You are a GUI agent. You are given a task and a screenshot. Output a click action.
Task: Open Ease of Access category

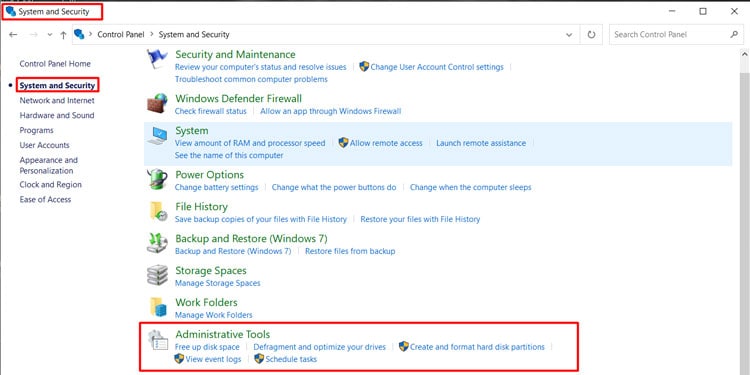45,199
